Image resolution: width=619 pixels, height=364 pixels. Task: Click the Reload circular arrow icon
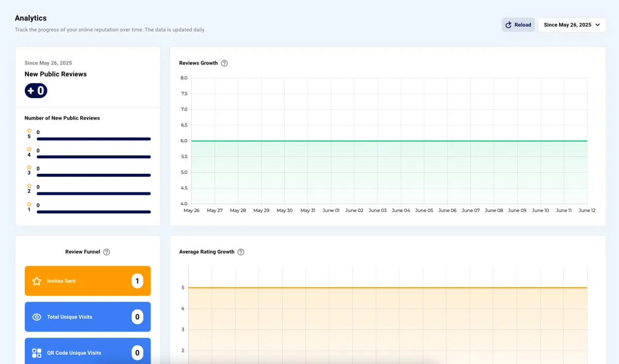509,25
